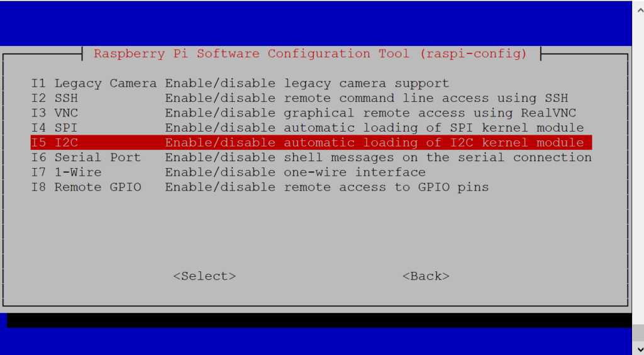Choose the I6 Serial Port entry

tap(311, 157)
